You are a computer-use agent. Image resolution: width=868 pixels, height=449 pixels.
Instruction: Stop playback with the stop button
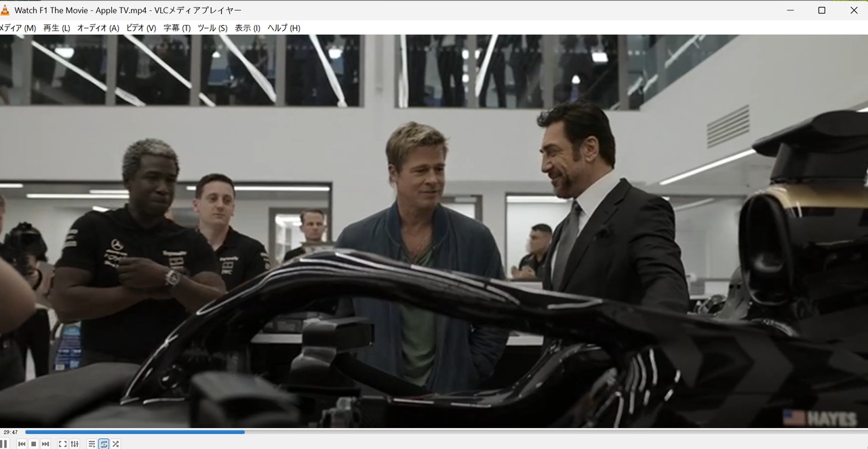coord(33,444)
